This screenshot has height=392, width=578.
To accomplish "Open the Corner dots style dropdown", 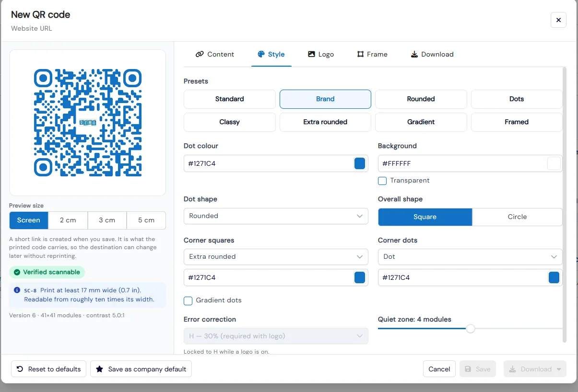I will tap(470, 257).
